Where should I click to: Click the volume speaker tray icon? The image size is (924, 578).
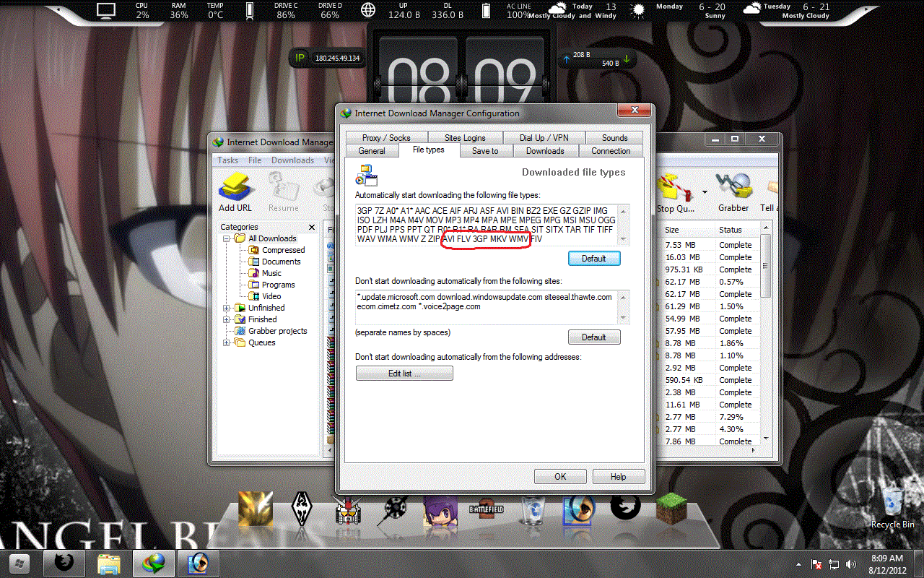point(851,564)
